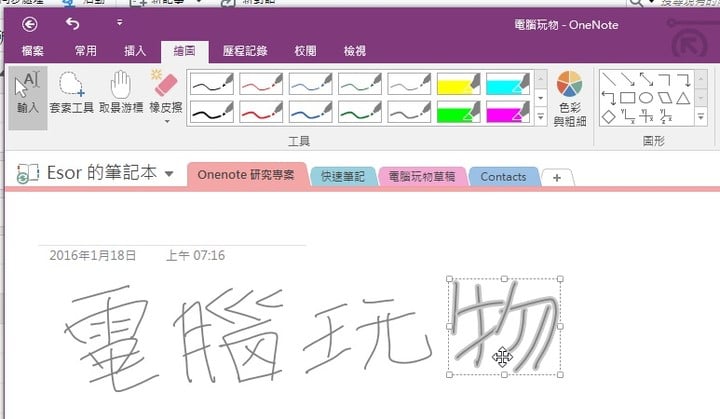This screenshot has height=419, width=720.
Task: Add a new section with plus tab
Action: pos(557,177)
